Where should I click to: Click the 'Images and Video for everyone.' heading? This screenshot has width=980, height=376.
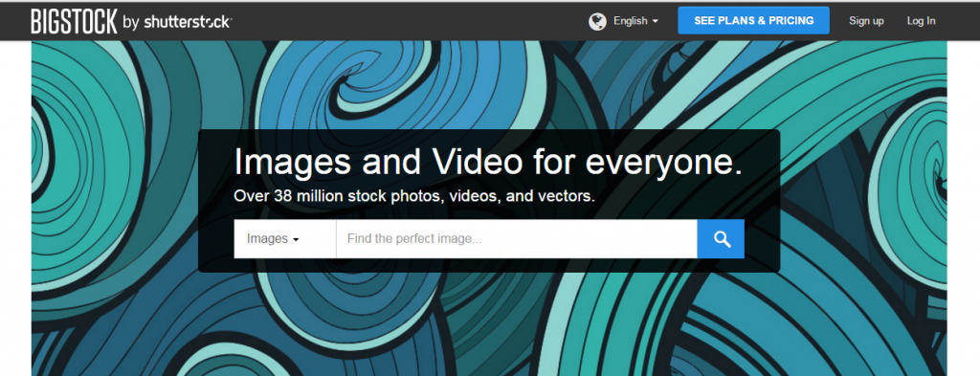(x=488, y=162)
